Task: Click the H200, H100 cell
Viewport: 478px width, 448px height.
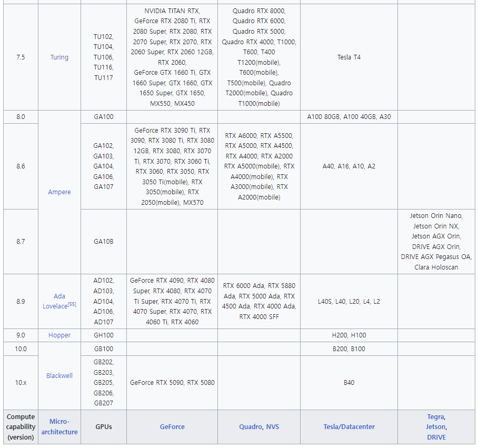Action: (x=349, y=335)
